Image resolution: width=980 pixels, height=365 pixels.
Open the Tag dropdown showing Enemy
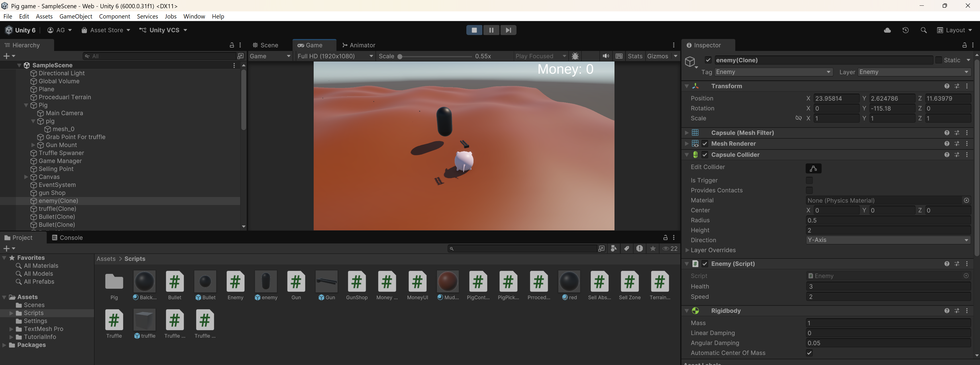(773, 72)
